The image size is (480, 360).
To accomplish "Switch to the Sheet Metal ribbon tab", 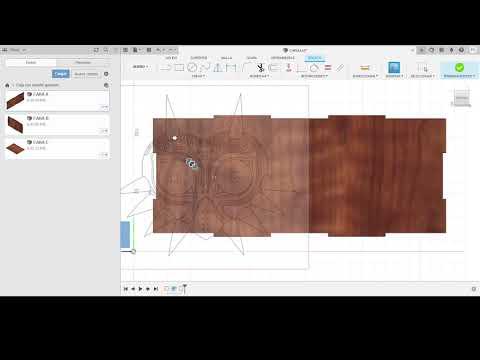I will (x=252, y=58).
